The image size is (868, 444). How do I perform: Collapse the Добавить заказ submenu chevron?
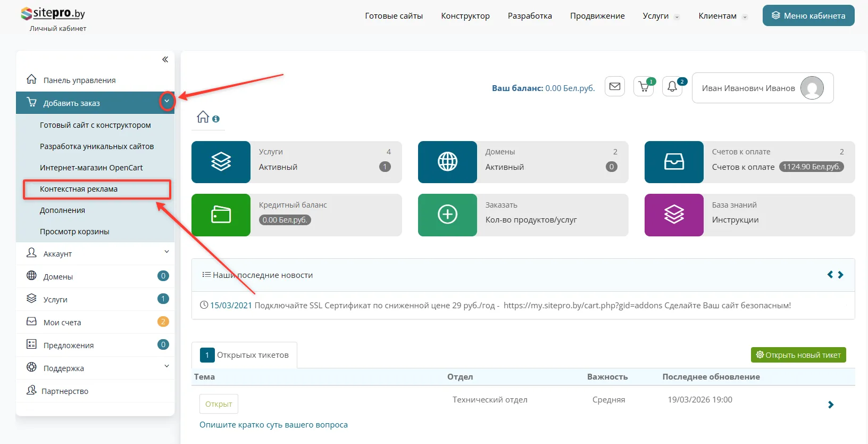click(x=167, y=101)
